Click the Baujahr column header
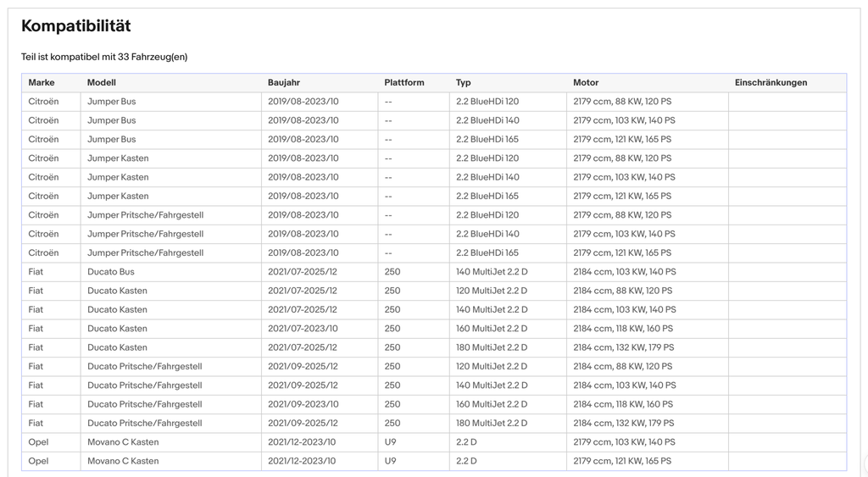Viewport: 868px width, 477px height. pos(284,82)
